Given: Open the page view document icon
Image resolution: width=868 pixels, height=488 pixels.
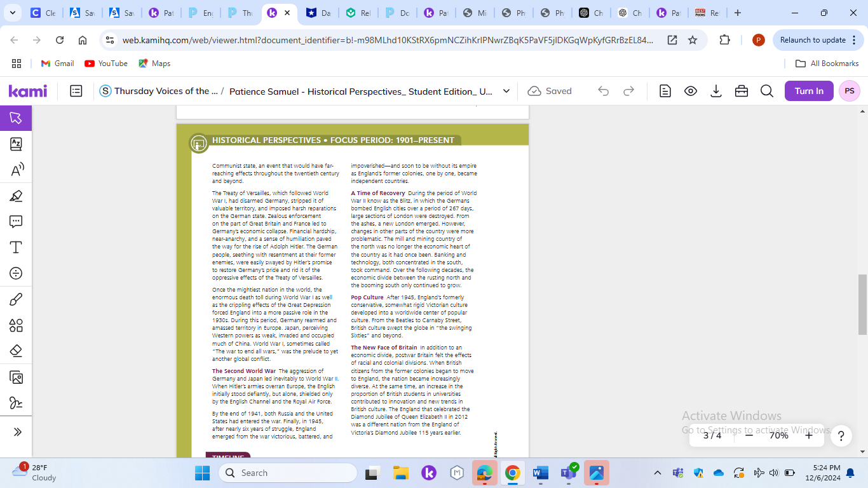Looking at the screenshot, I should coord(665,91).
